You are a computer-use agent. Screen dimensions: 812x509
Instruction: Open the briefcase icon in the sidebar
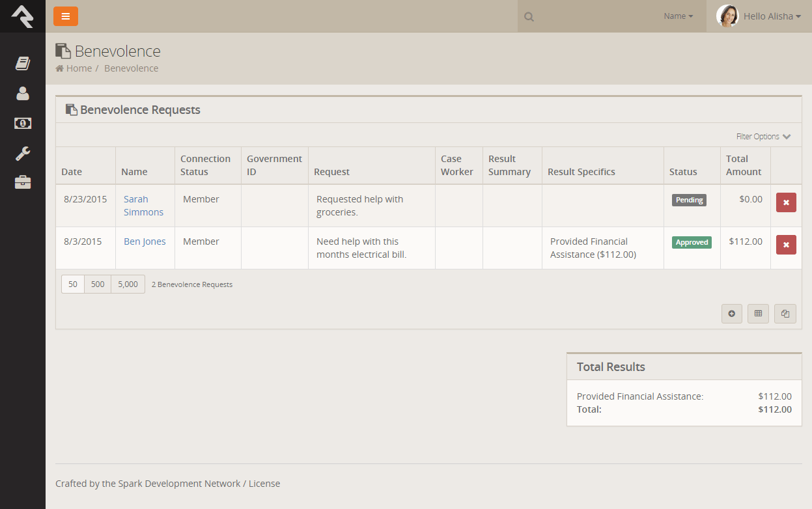coord(23,182)
